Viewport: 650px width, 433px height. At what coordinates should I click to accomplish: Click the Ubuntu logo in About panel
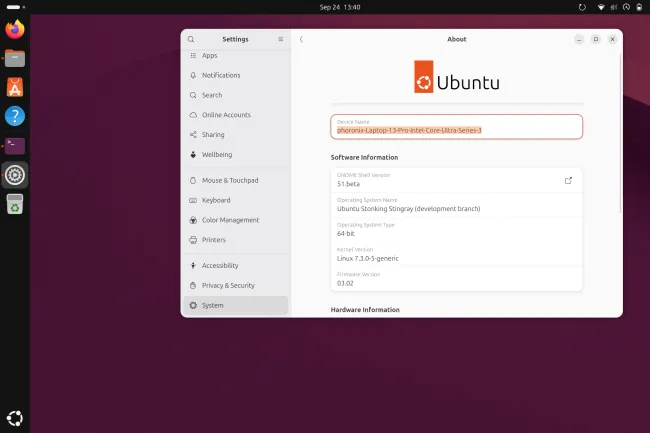456,77
